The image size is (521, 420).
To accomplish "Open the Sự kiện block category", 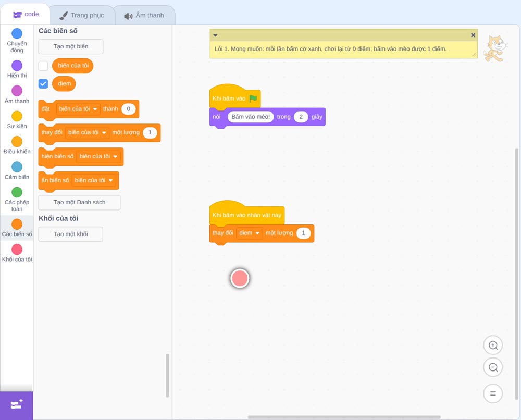I will 17,120.
